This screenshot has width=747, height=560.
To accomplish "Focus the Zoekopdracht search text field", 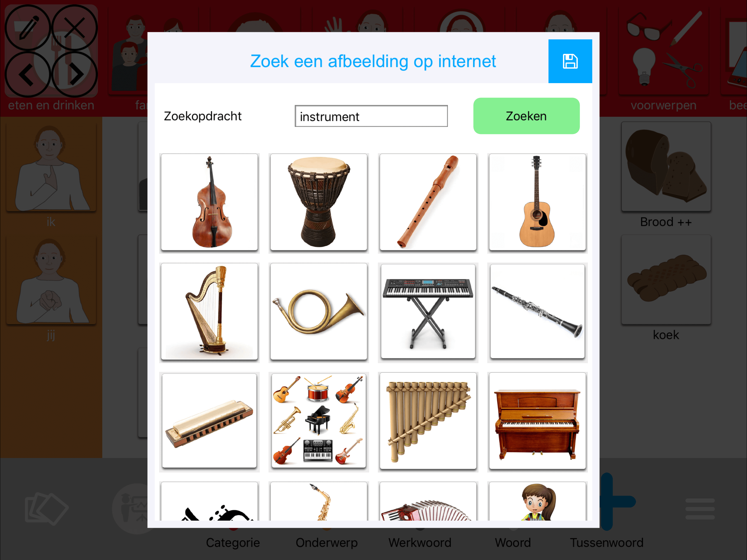I will (371, 116).
